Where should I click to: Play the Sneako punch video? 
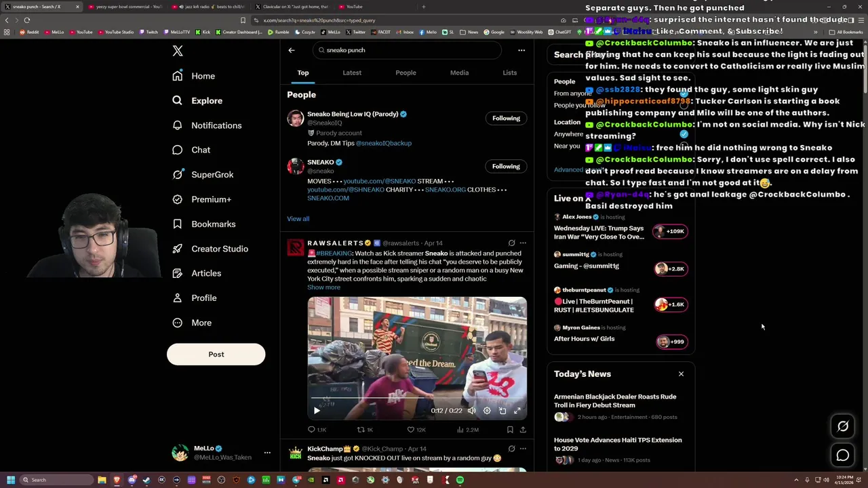click(x=317, y=410)
